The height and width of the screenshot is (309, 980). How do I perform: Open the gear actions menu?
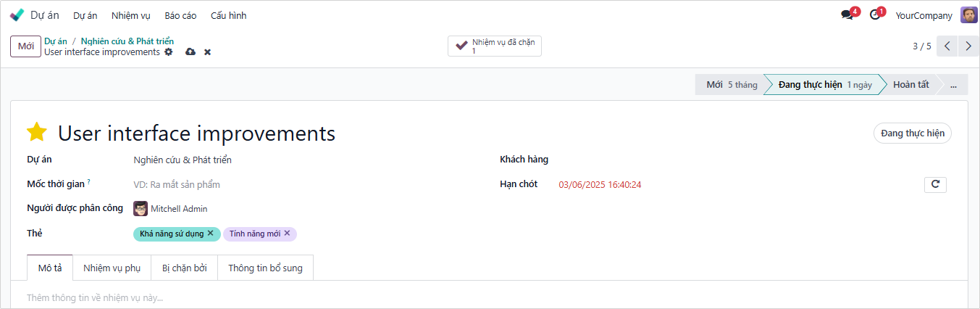click(x=169, y=52)
